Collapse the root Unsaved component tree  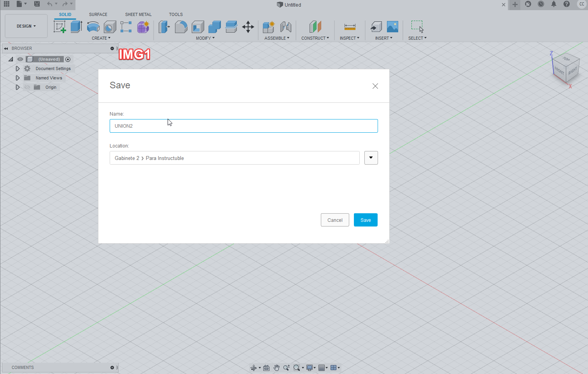coord(11,59)
